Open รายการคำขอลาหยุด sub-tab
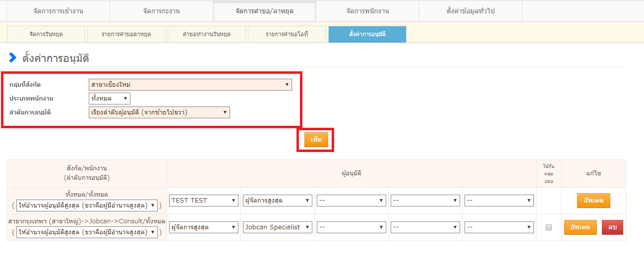Viewport: 644px width, 258px height. 126,34
